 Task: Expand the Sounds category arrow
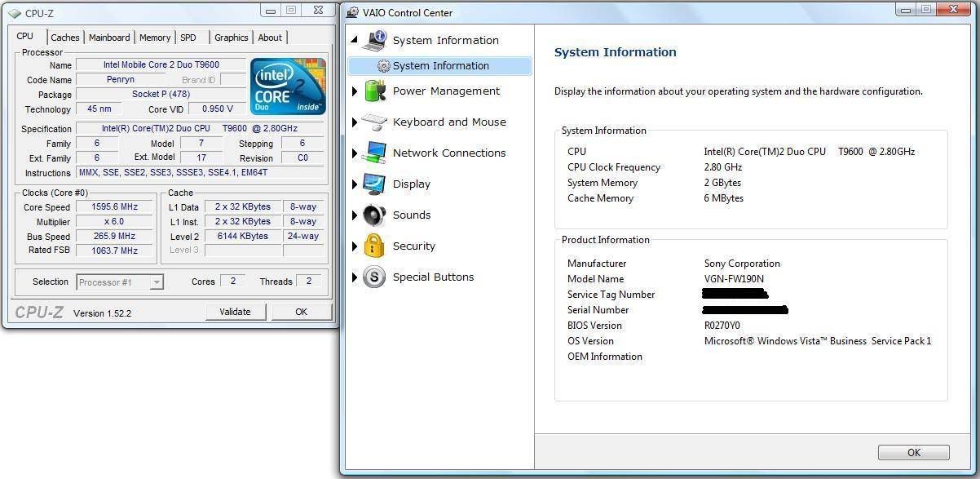coord(355,215)
